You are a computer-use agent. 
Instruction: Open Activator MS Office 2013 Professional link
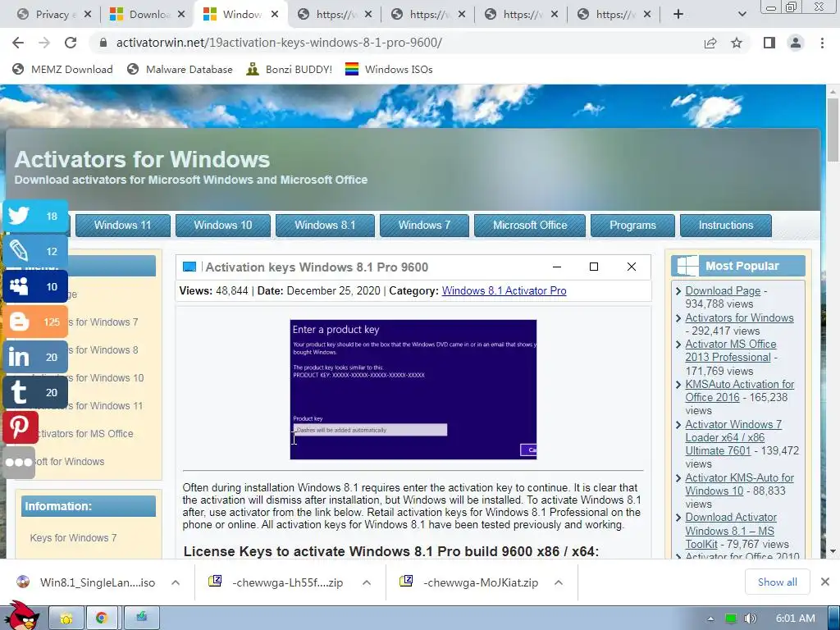[731, 350]
